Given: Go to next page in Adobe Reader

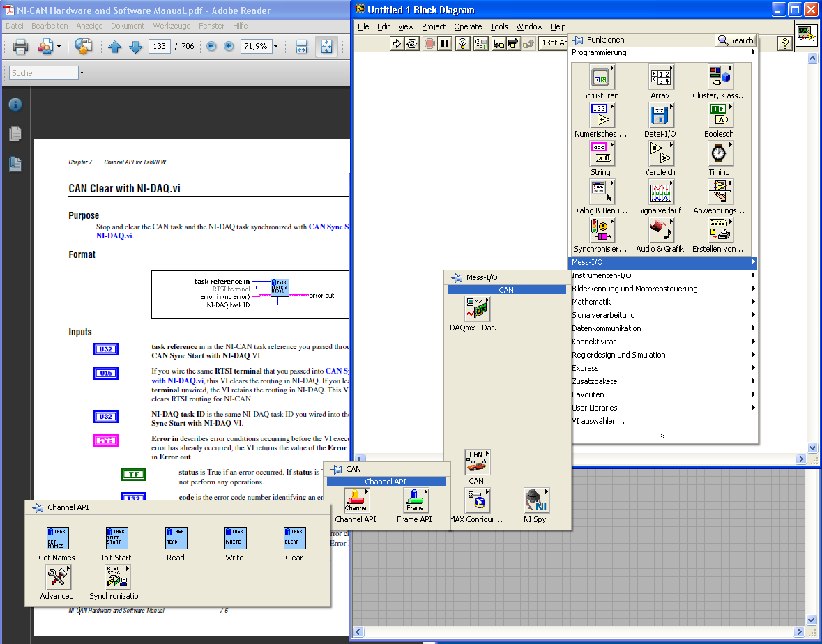Looking at the screenshot, I should pyautogui.click(x=135, y=47).
